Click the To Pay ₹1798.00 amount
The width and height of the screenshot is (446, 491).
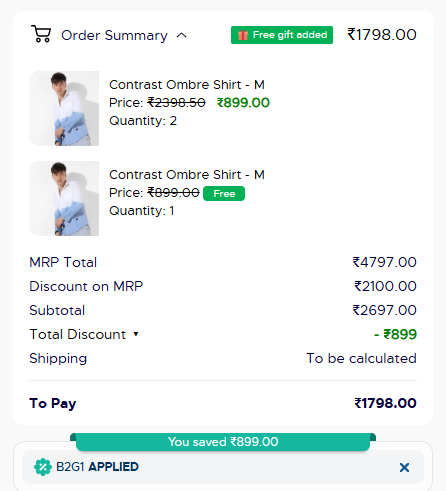pyautogui.click(x=385, y=403)
